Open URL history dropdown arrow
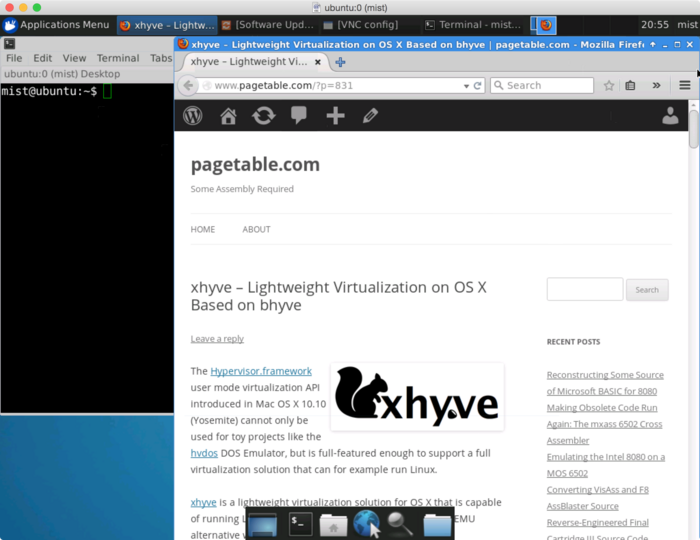The width and height of the screenshot is (700, 540). pyautogui.click(x=466, y=86)
